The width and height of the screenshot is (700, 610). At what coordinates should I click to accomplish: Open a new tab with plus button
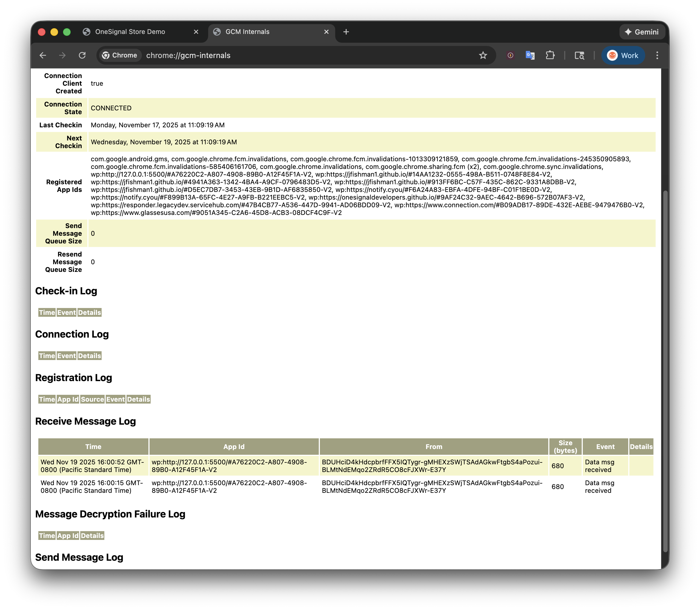point(346,32)
